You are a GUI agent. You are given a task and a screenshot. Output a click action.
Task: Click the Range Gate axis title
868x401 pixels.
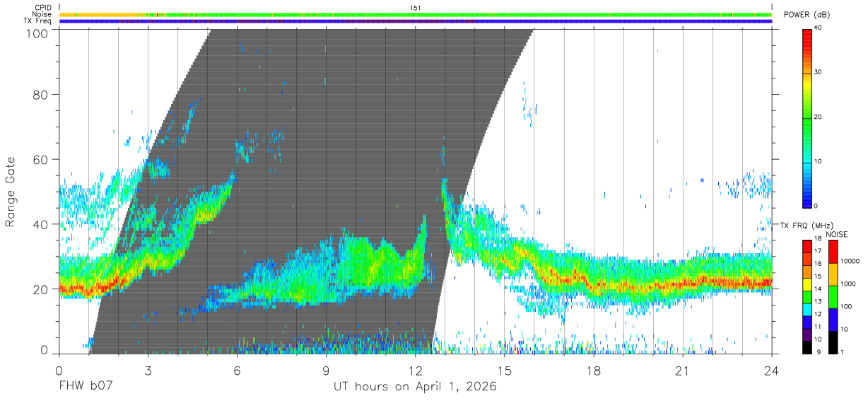click(x=11, y=191)
